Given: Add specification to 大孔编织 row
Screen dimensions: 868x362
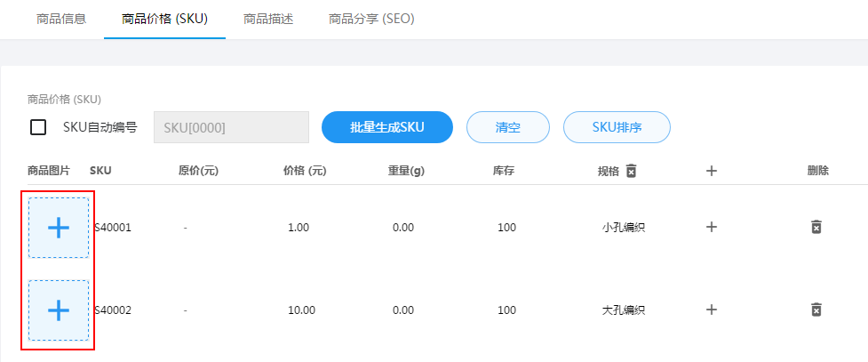Looking at the screenshot, I should [712, 310].
